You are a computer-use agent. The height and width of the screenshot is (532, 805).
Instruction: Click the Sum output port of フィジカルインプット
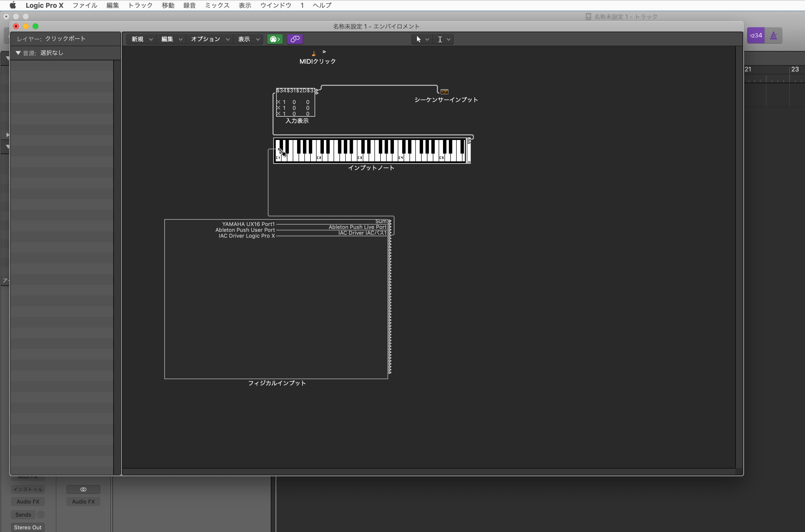pos(390,221)
